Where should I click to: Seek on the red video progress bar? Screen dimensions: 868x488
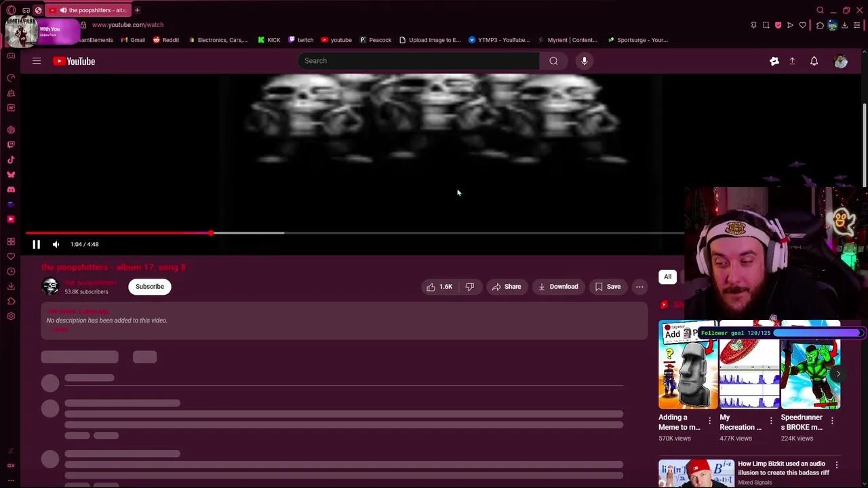[355, 232]
